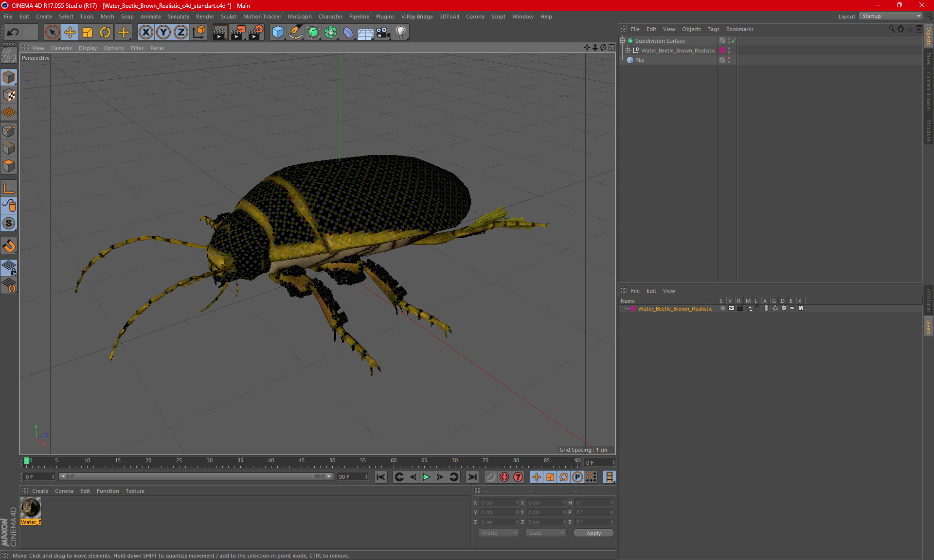The height and width of the screenshot is (560, 934).
Task: Switch to Model mode
Action: point(9,77)
